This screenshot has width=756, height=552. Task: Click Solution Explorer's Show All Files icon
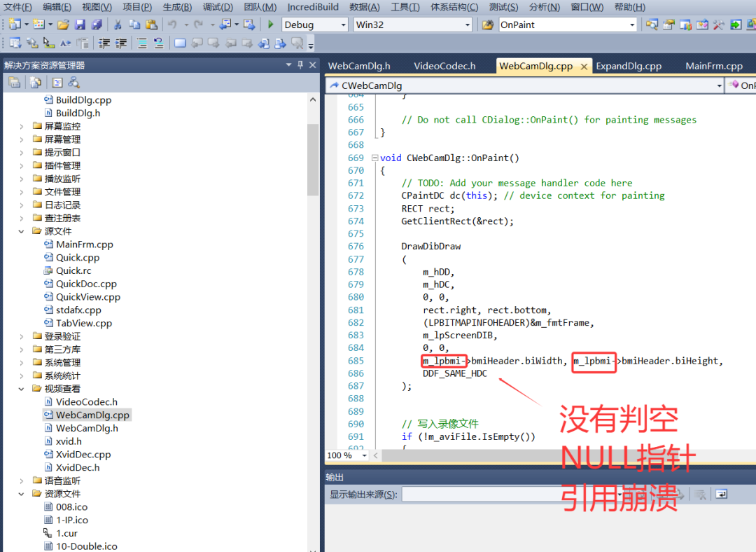(x=35, y=83)
